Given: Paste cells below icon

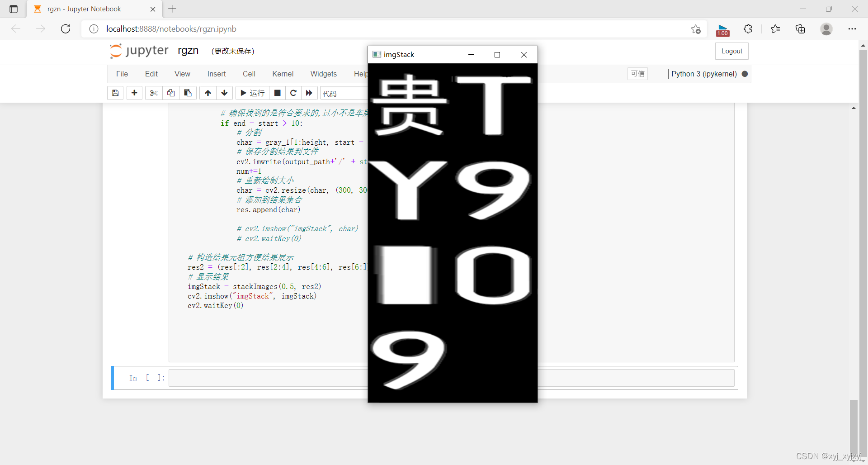Looking at the screenshot, I should click(x=188, y=93).
